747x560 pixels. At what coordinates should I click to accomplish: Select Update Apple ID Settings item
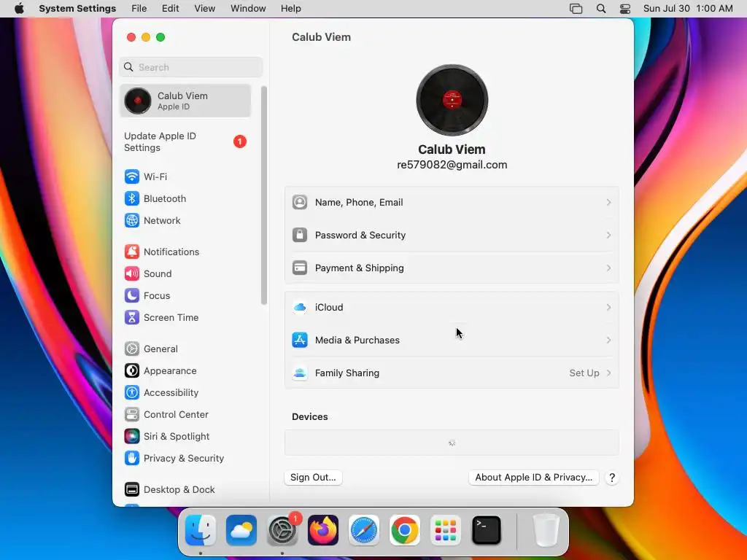pyautogui.click(x=185, y=142)
